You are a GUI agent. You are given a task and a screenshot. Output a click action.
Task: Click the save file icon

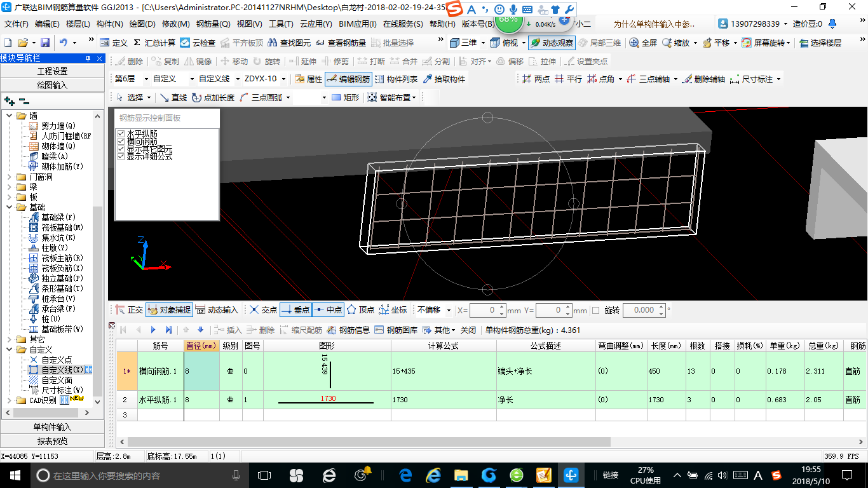(45, 43)
